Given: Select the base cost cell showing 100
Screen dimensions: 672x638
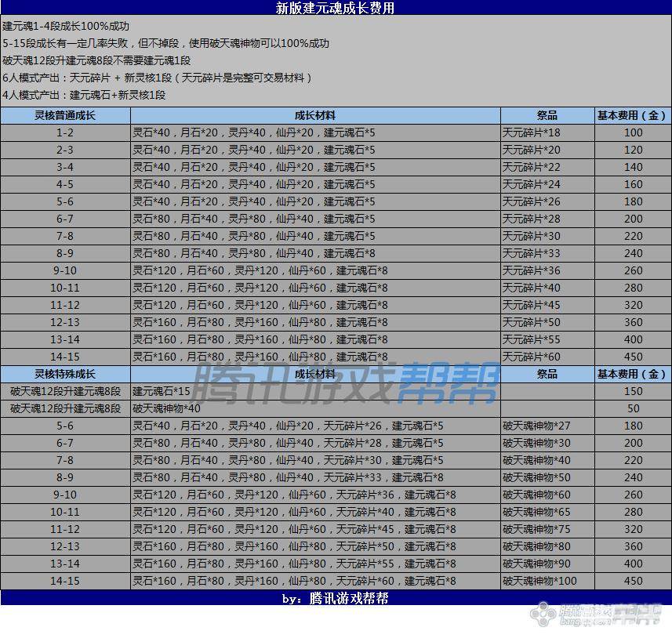Looking at the screenshot, I should [x=633, y=132].
